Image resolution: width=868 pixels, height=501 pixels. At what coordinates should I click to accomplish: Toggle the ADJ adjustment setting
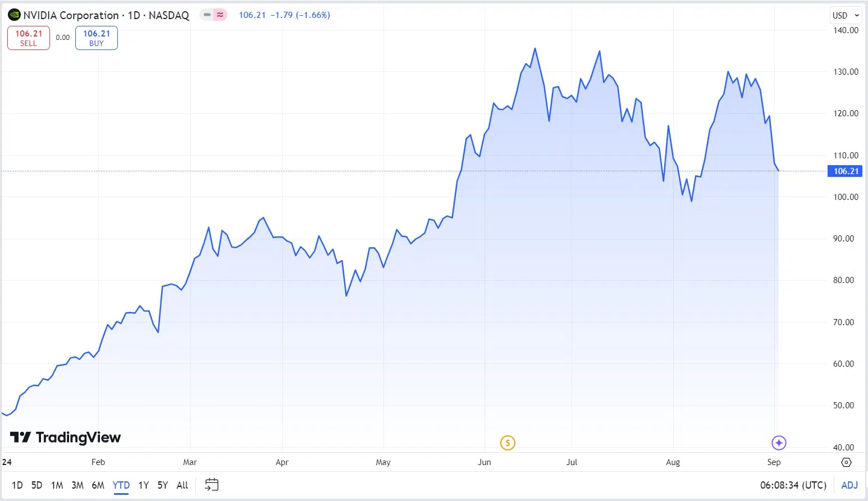(849, 485)
